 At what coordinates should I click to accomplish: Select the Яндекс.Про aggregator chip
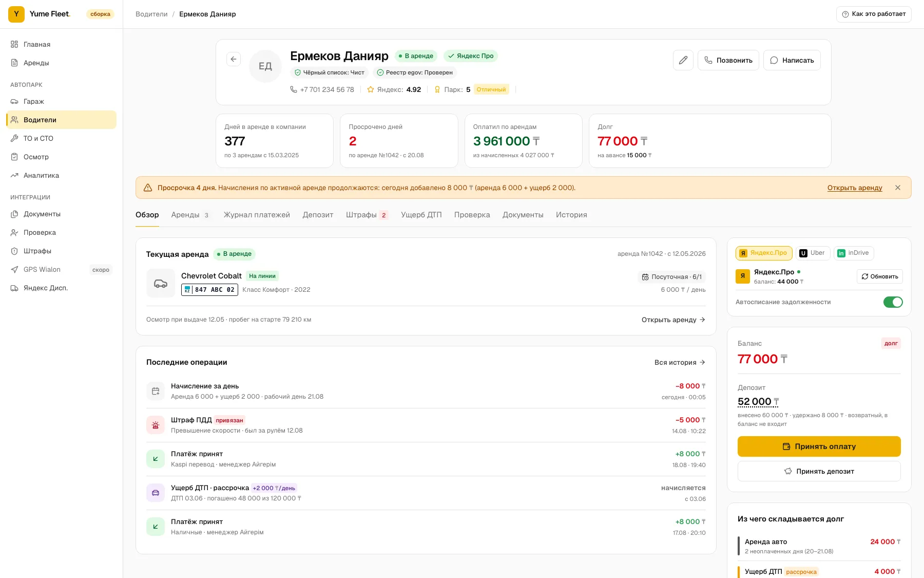764,253
